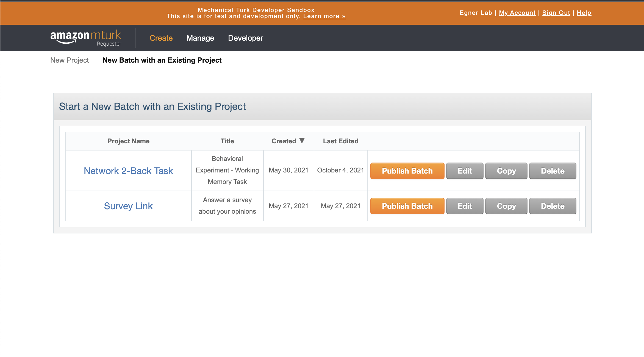Open the Create menu
The width and height of the screenshot is (644, 357).
161,38
